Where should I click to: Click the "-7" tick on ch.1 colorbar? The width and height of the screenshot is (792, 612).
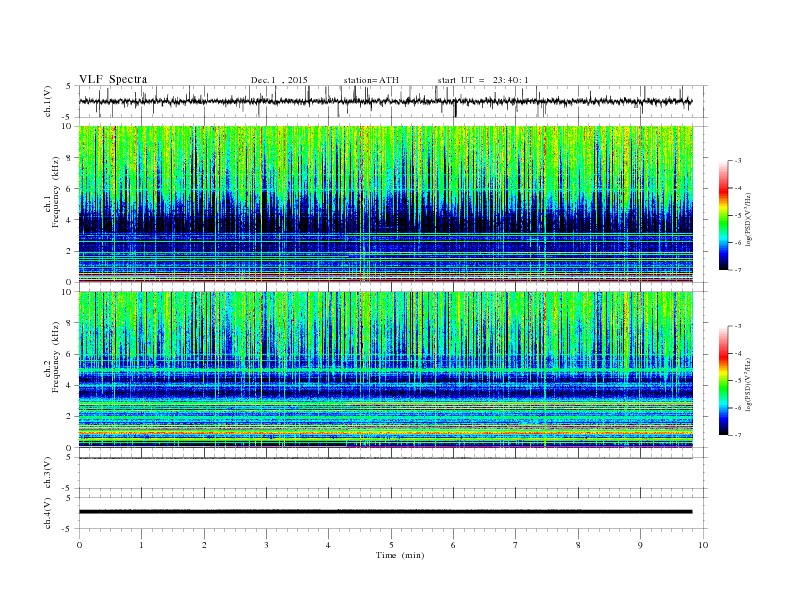pos(737,270)
